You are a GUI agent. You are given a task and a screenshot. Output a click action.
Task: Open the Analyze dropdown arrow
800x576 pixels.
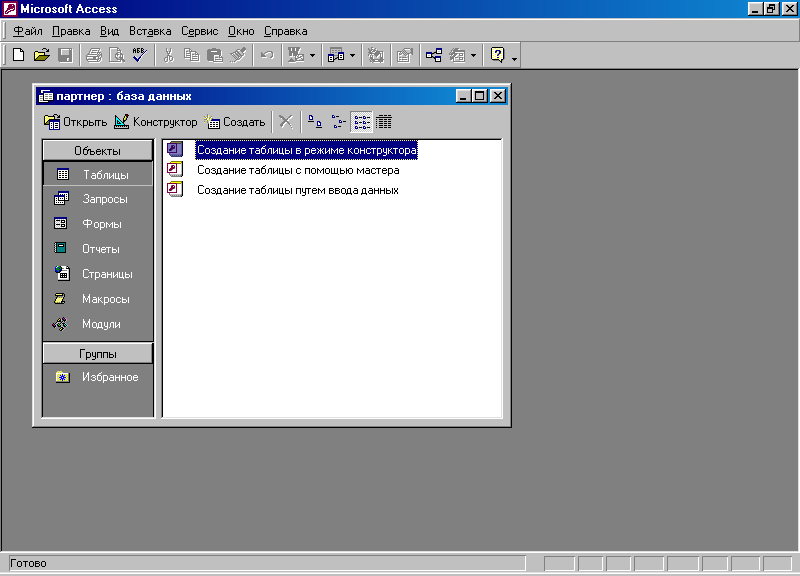(x=352, y=55)
